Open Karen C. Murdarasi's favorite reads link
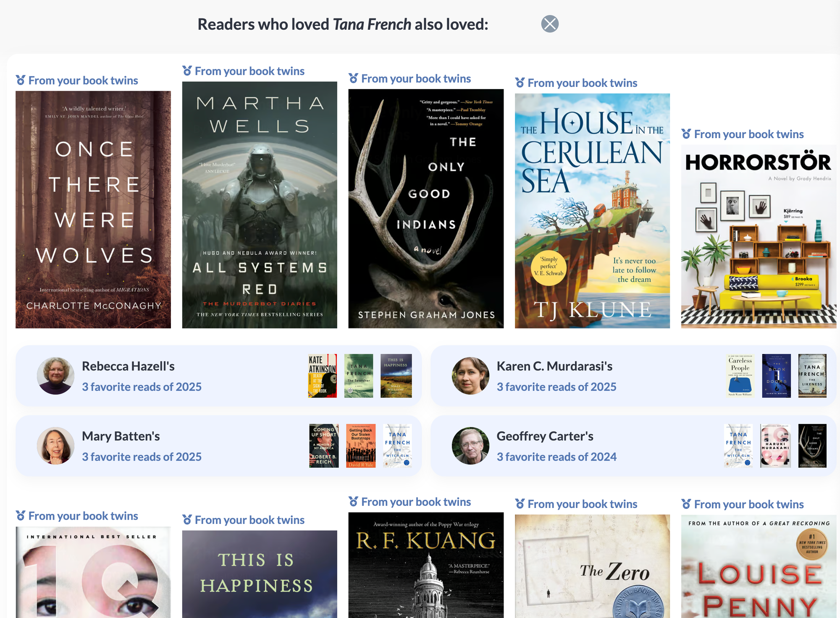This screenshot has width=840, height=618. tap(556, 387)
